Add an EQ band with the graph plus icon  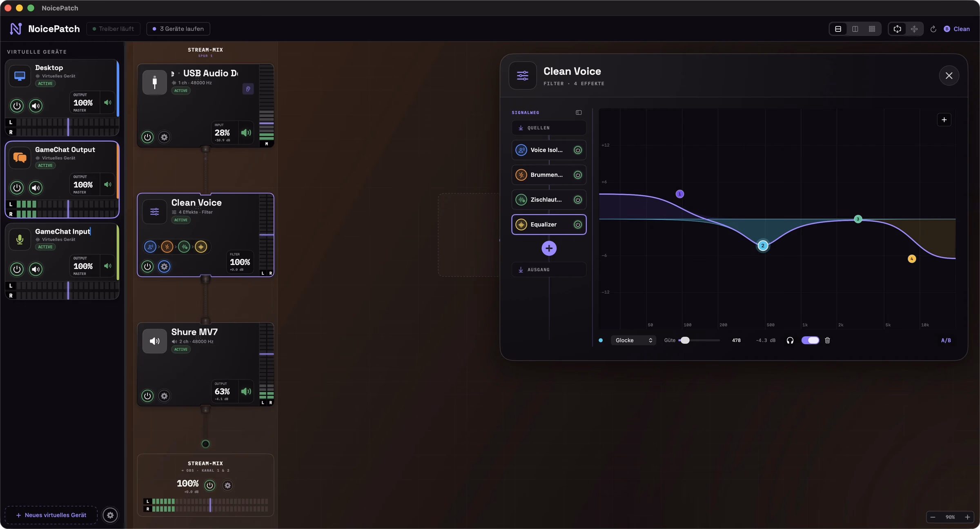(x=944, y=120)
